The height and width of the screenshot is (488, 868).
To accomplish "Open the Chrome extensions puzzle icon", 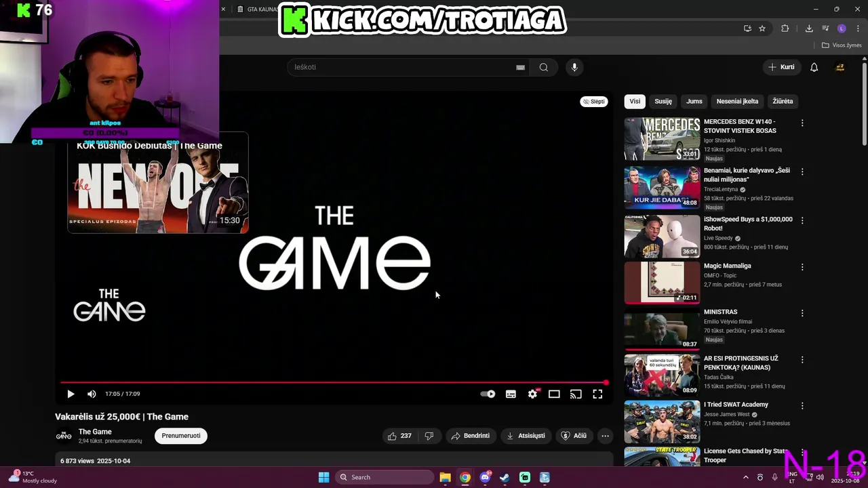I will tap(785, 28).
